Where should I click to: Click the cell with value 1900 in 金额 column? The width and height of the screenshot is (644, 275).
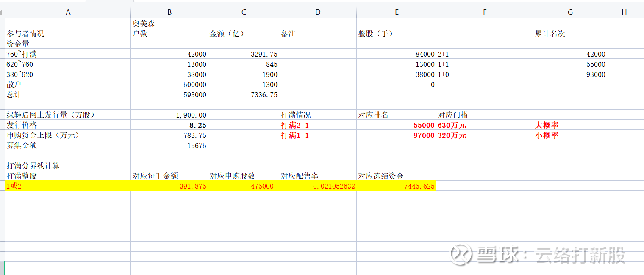tap(244, 74)
